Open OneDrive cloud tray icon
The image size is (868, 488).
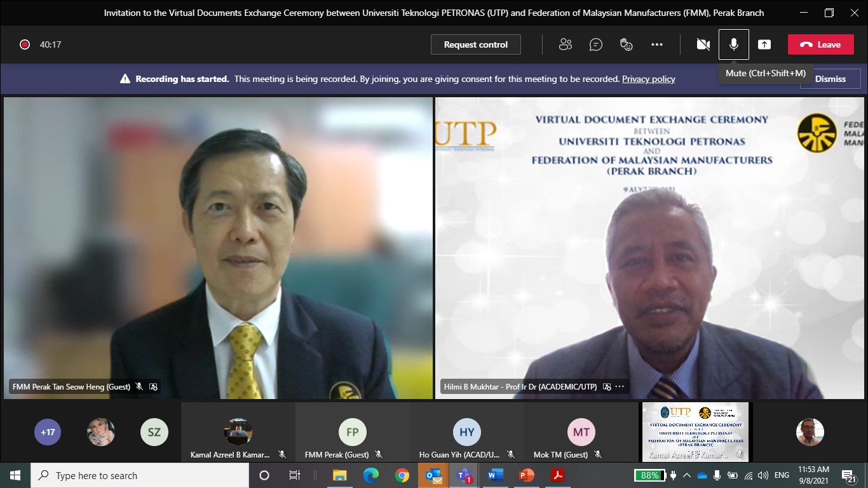pos(702,475)
